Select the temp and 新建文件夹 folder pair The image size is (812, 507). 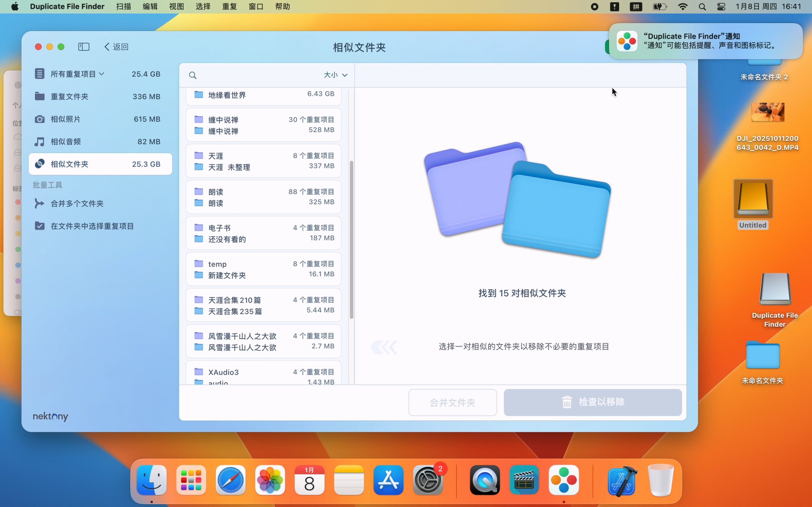pyautogui.click(x=263, y=269)
